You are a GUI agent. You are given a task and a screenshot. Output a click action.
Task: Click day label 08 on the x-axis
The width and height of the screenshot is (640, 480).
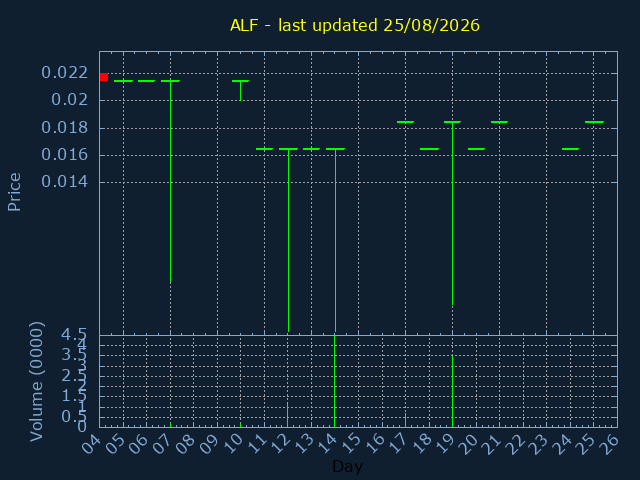185,444
